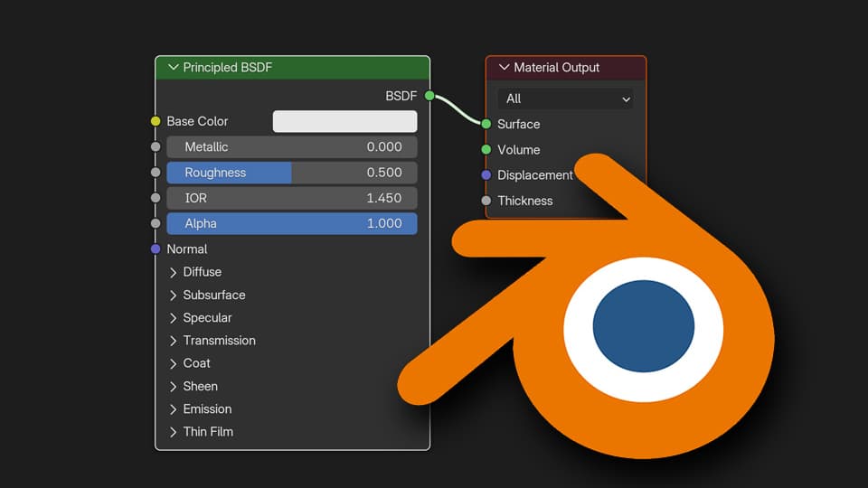Expand the Diffuse panel
The image size is (868, 488).
(174, 272)
